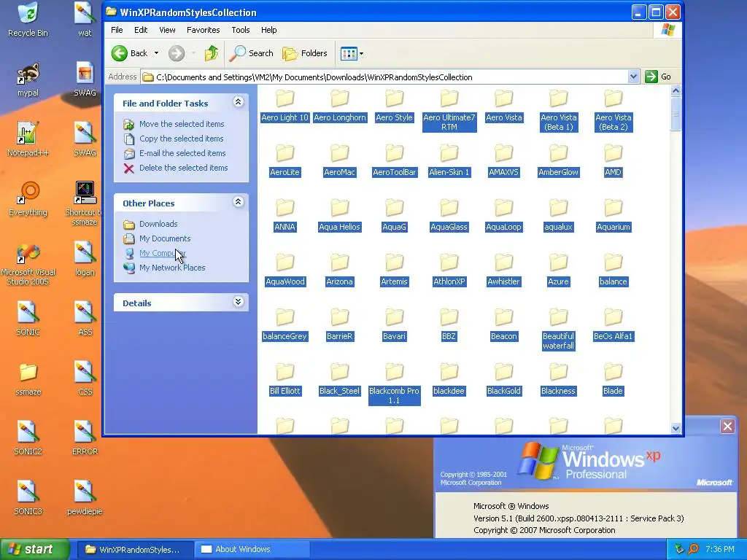Open the Tools menu

coord(241,30)
